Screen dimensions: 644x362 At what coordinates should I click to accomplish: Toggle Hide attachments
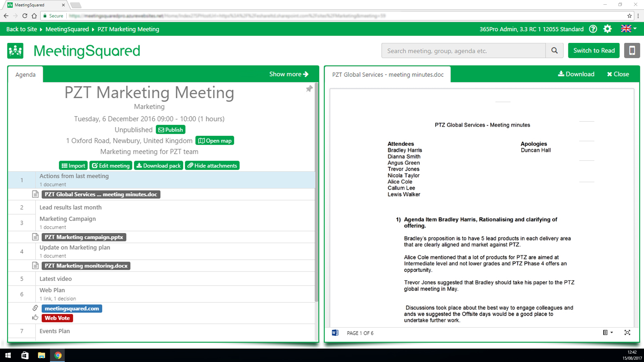coord(212,166)
